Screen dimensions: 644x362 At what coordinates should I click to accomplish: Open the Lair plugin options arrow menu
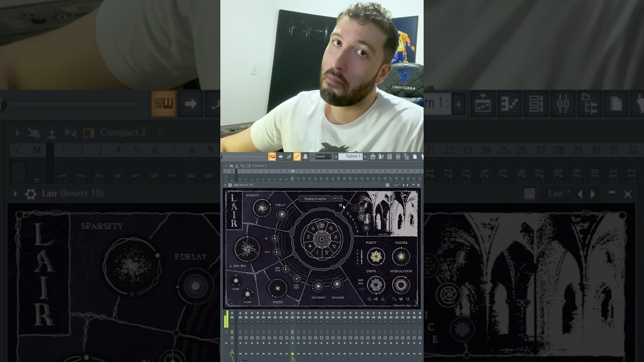point(225,185)
